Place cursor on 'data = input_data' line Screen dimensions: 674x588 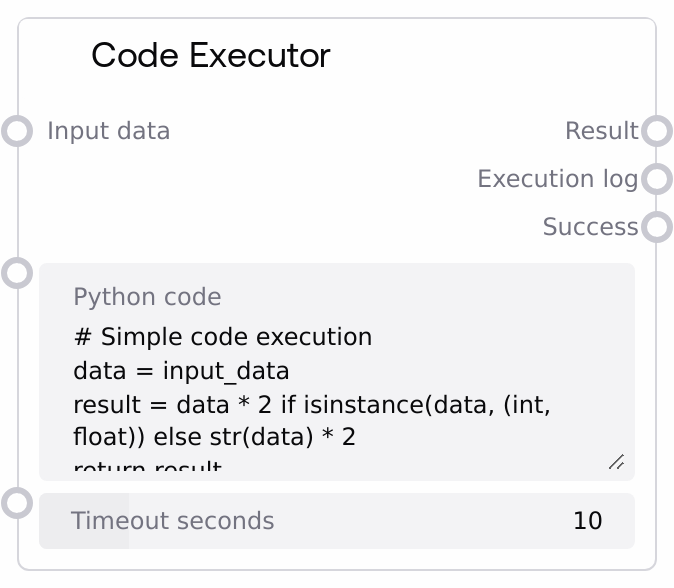[181, 372]
